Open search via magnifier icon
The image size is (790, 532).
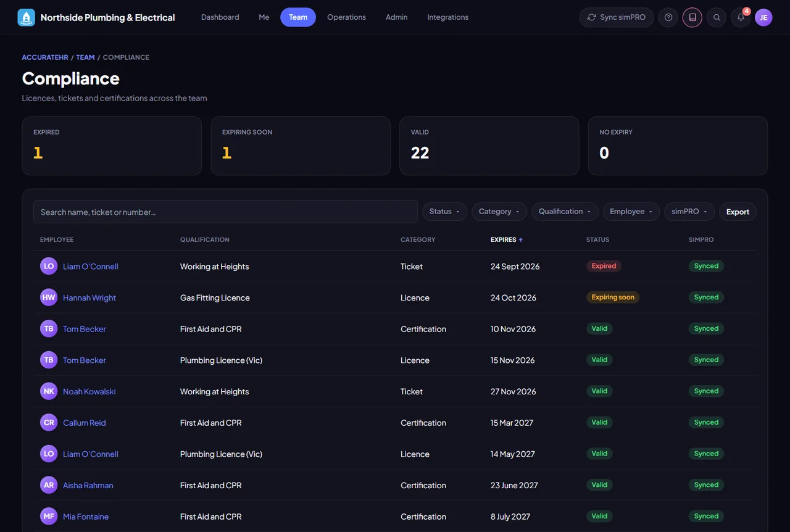click(717, 17)
